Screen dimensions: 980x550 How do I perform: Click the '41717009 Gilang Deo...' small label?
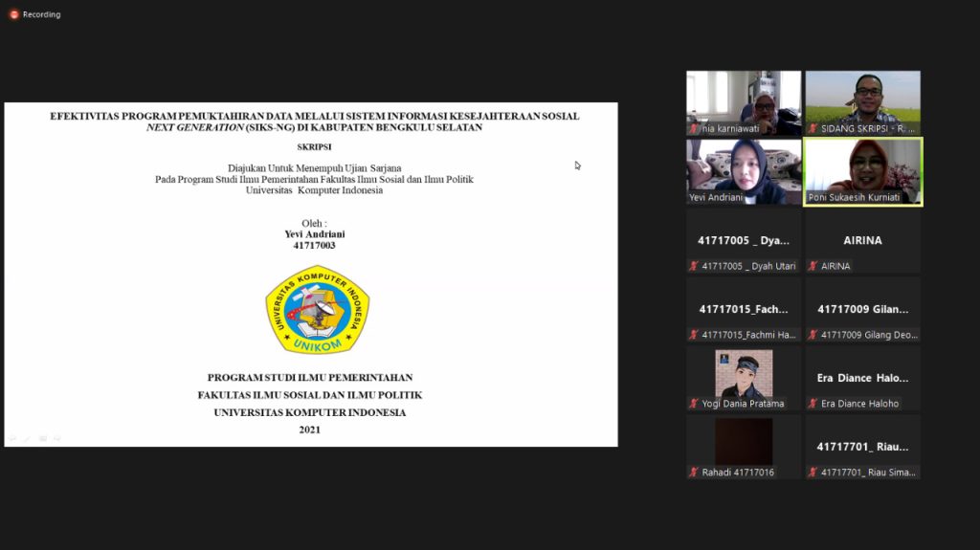pos(869,335)
